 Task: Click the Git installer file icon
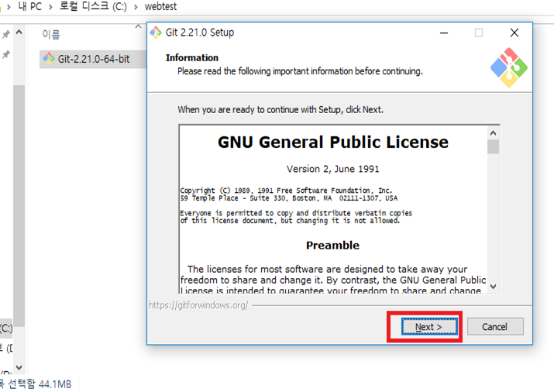[x=48, y=58]
